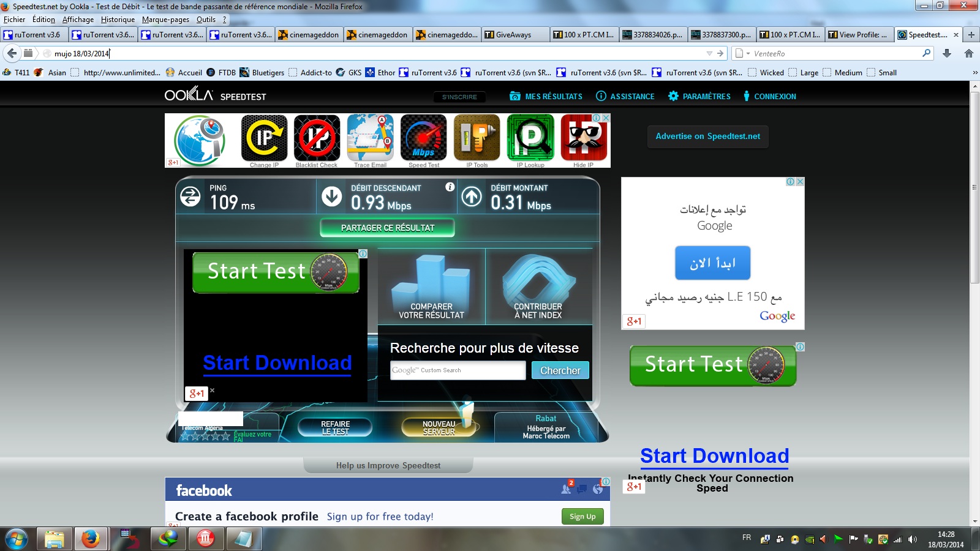Open the IP Lookup icon
The width and height of the screenshot is (980, 551).
point(530,138)
